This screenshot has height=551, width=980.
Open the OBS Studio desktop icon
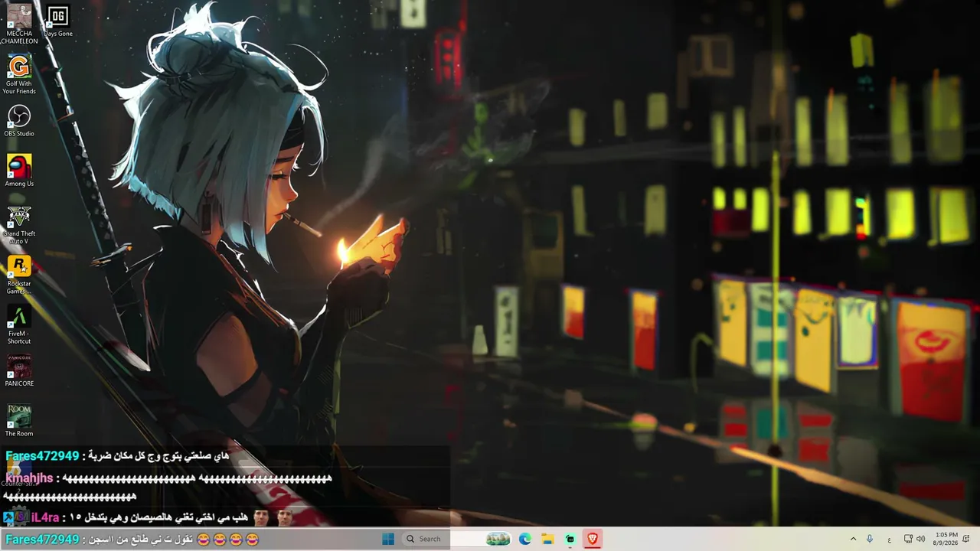click(x=19, y=120)
